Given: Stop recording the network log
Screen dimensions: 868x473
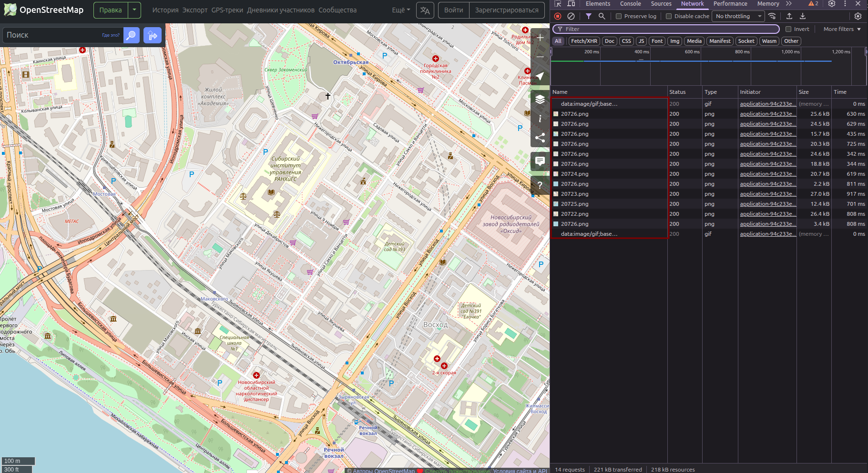Looking at the screenshot, I should click(x=558, y=16).
